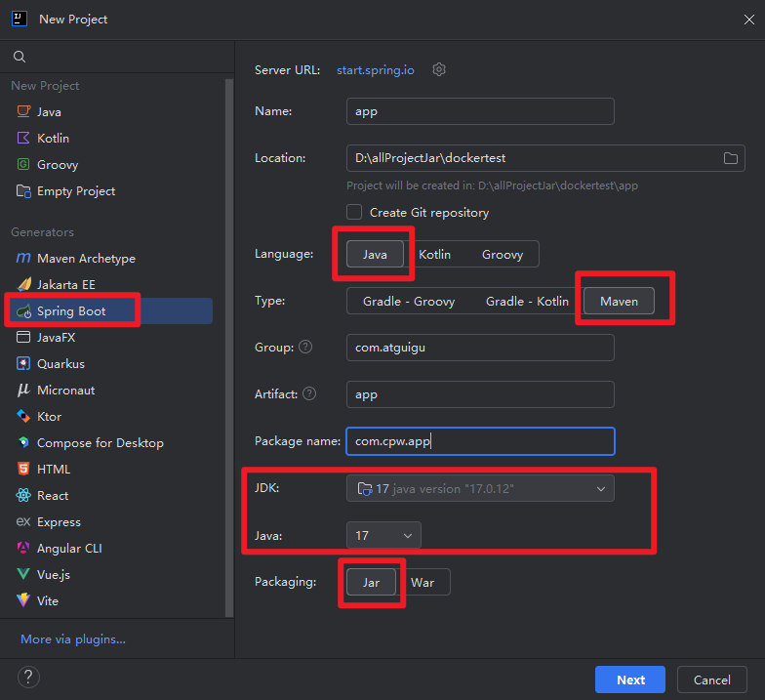Open More via plugins link
This screenshot has height=700, width=765.
coord(73,638)
